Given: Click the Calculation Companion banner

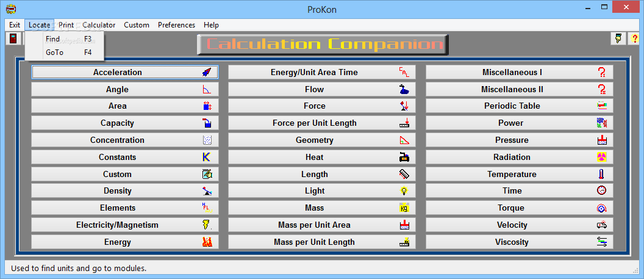Looking at the screenshot, I should tap(323, 45).
